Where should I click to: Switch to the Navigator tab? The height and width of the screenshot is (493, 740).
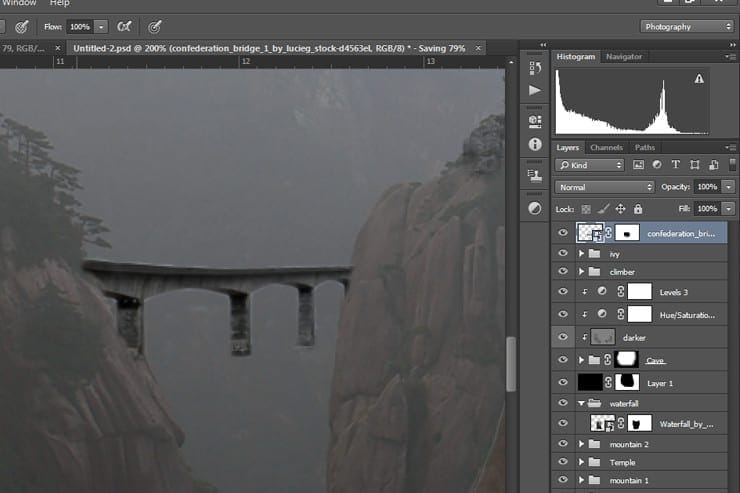point(624,57)
